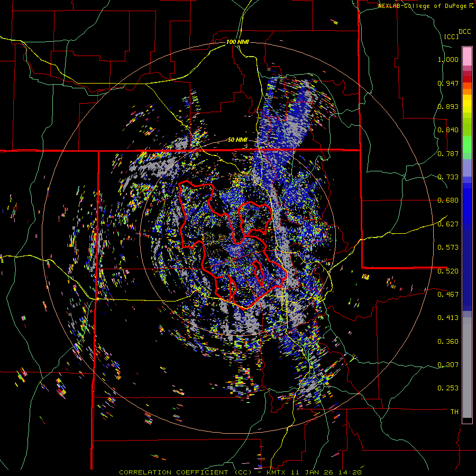This screenshot has height=476, width=476.
Task: Select the 0.627 scale value
Action: pyautogui.click(x=448, y=224)
